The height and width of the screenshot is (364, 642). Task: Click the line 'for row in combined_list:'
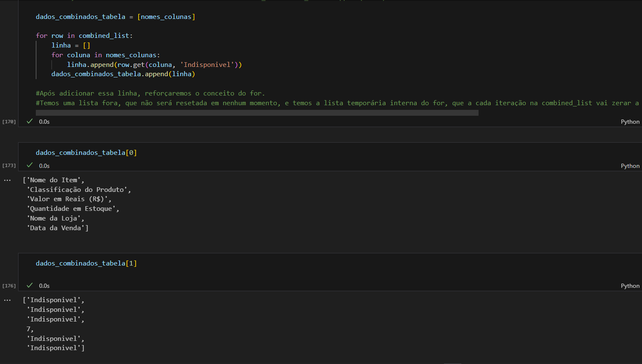(84, 36)
